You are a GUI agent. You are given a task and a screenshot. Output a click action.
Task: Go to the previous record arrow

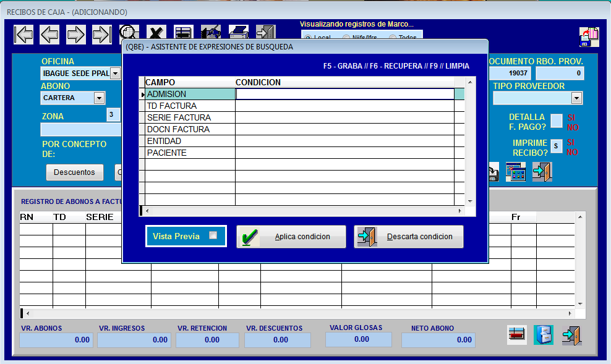(x=49, y=34)
